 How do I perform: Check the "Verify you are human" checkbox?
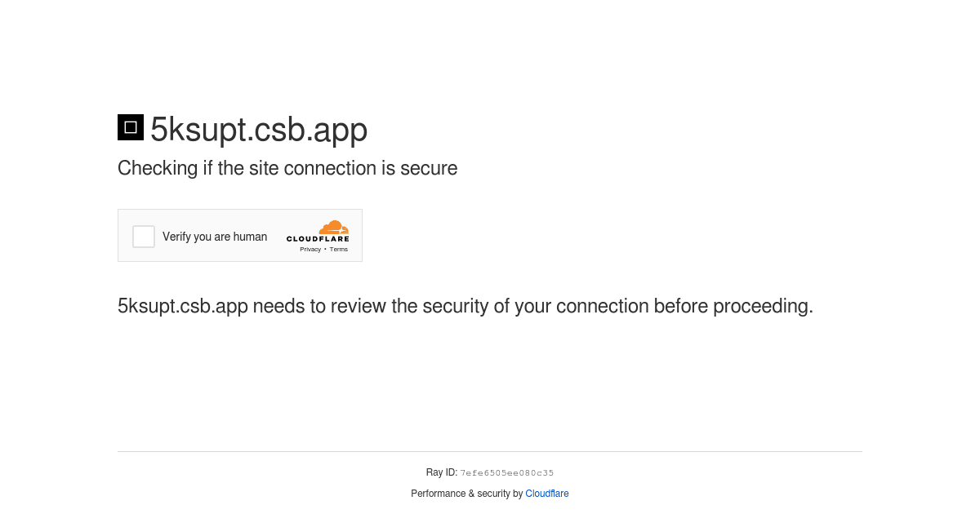click(144, 237)
